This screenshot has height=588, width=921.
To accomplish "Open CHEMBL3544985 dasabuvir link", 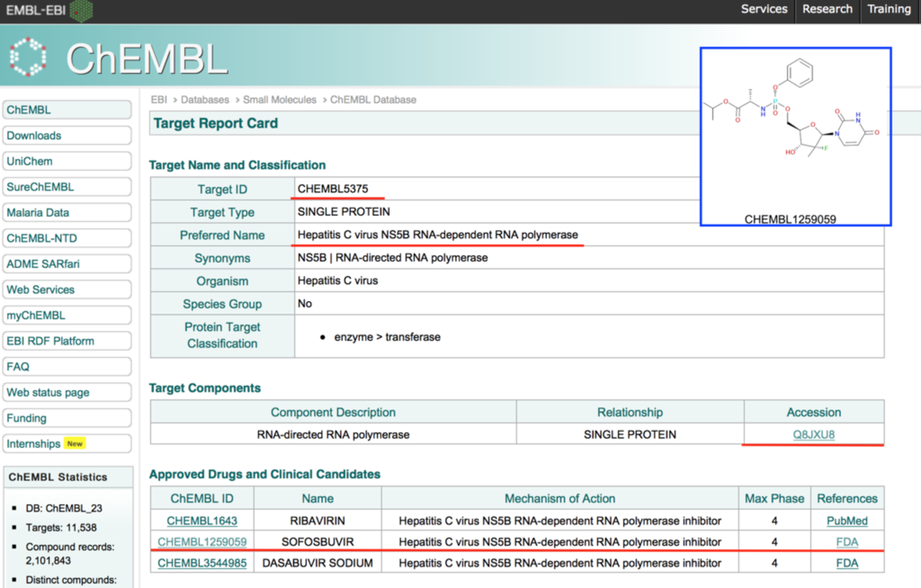I will click(x=202, y=563).
